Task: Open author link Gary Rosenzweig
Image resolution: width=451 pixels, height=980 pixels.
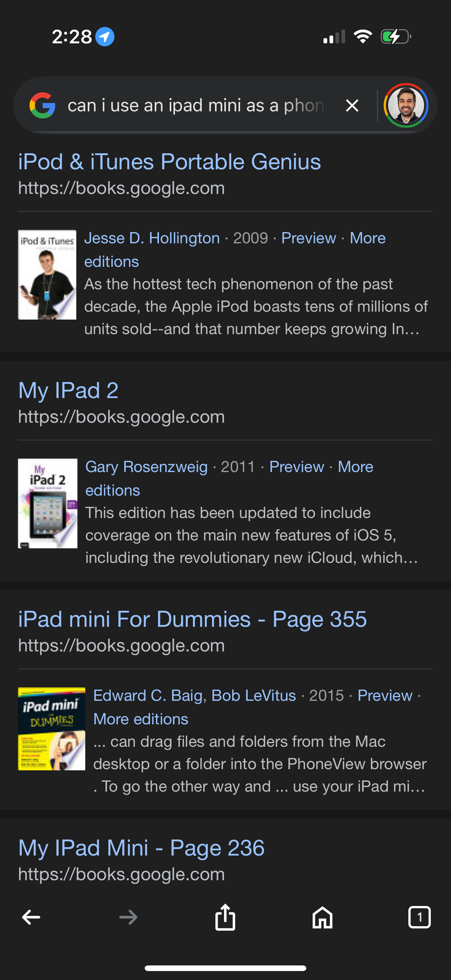Action: coord(147,467)
